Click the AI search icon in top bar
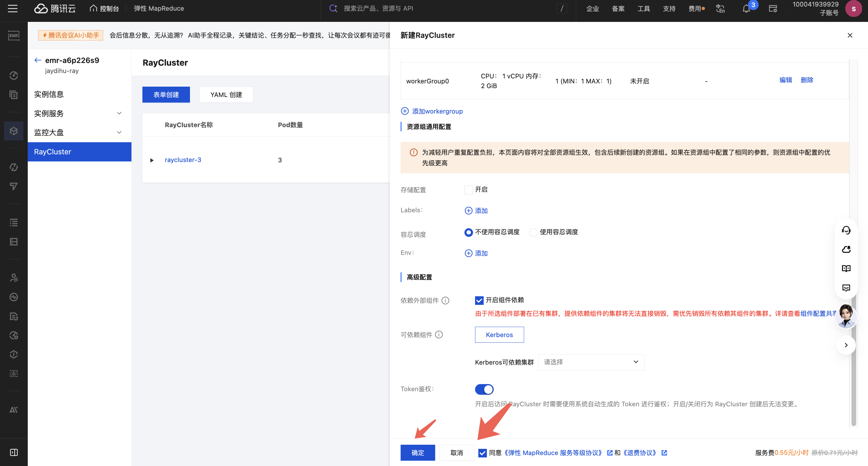The height and width of the screenshot is (466, 868). pos(333,9)
